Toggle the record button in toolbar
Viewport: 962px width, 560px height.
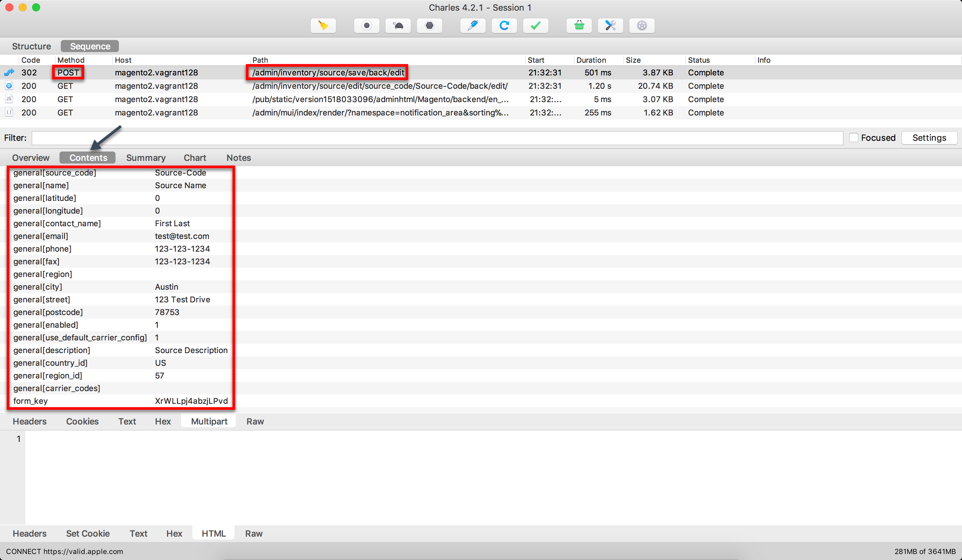[x=366, y=26]
